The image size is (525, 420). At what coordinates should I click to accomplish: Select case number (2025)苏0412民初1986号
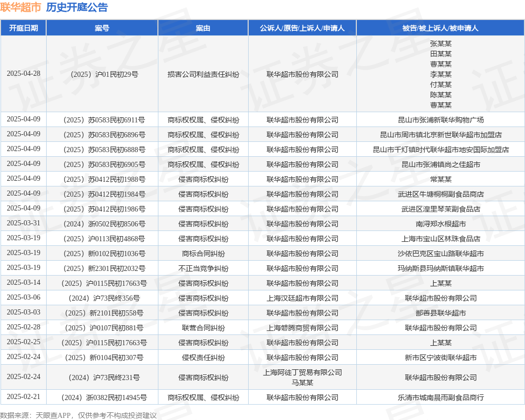105,209
